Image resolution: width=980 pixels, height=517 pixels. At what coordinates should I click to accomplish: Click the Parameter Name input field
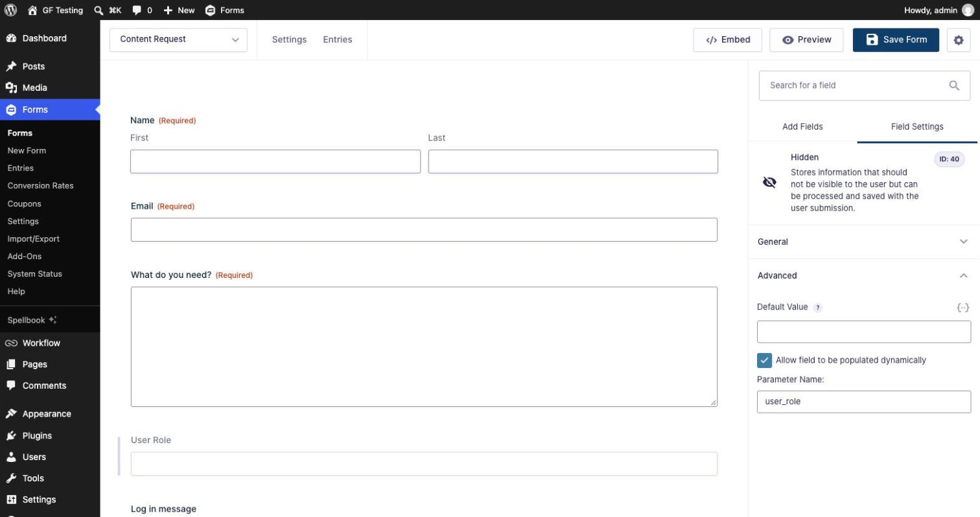[x=864, y=402]
